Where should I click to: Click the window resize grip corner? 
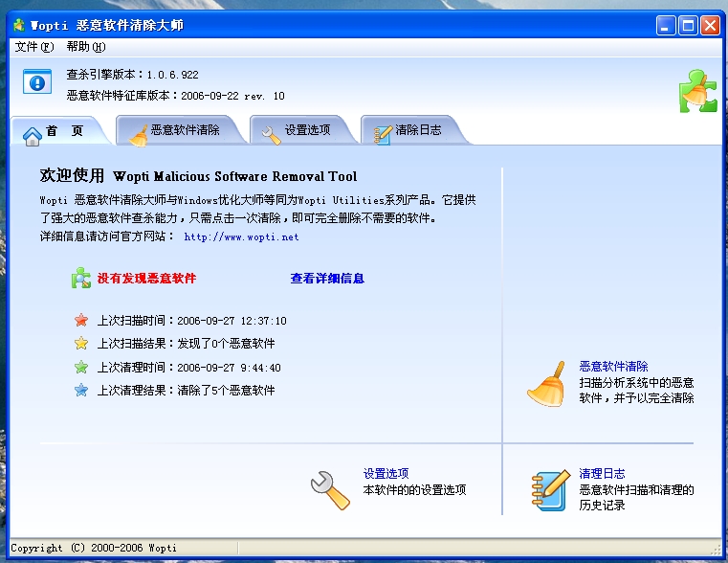click(x=716, y=550)
